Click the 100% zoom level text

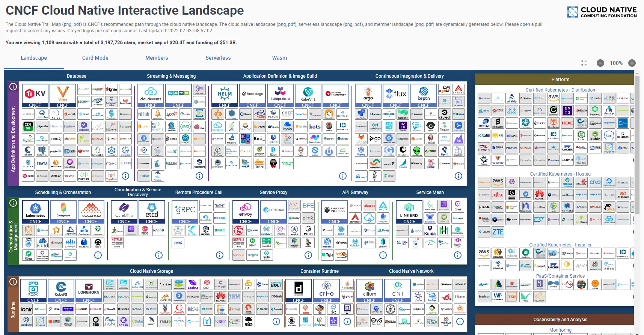pyautogui.click(x=616, y=63)
